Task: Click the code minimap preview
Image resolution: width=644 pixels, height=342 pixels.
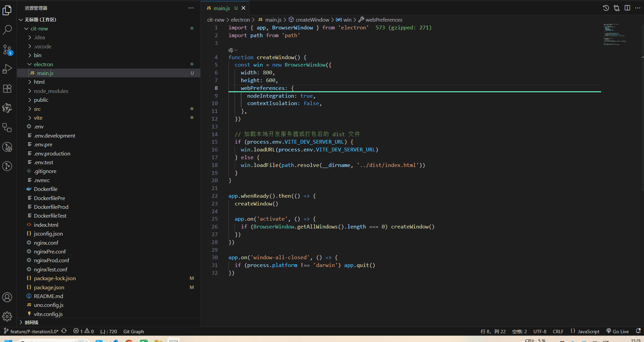Action: (615, 34)
